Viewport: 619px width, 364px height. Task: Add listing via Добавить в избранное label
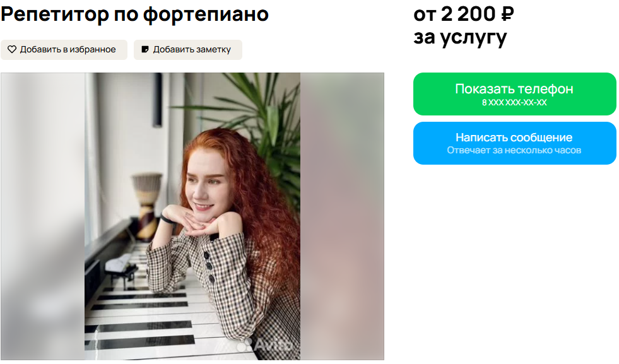pos(68,49)
